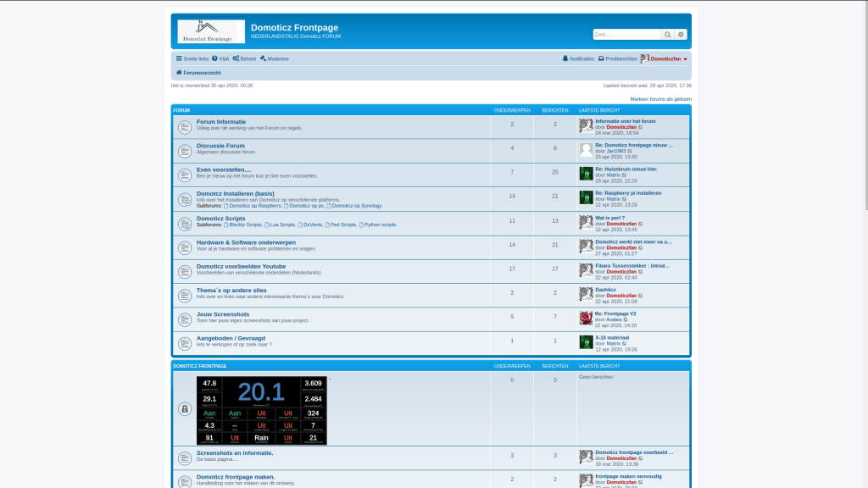Open the Wat is perl ? post
This screenshot has height=488, width=868.
(x=609, y=218)
